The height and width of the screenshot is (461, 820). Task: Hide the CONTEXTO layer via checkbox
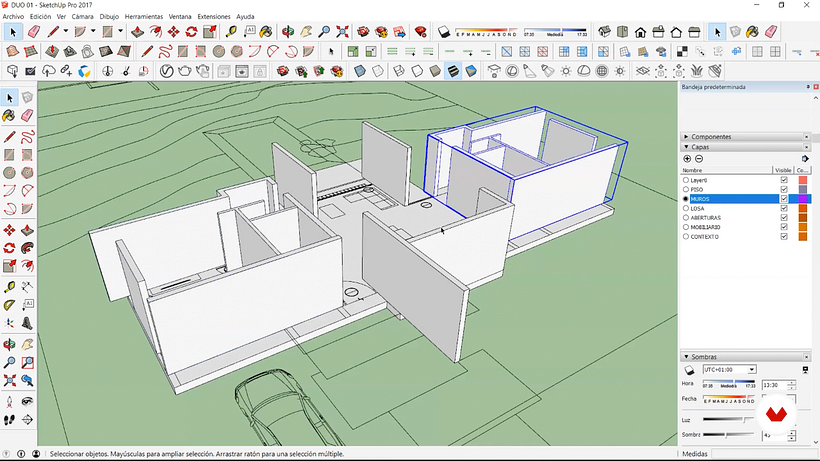click(x=784, y=236)
